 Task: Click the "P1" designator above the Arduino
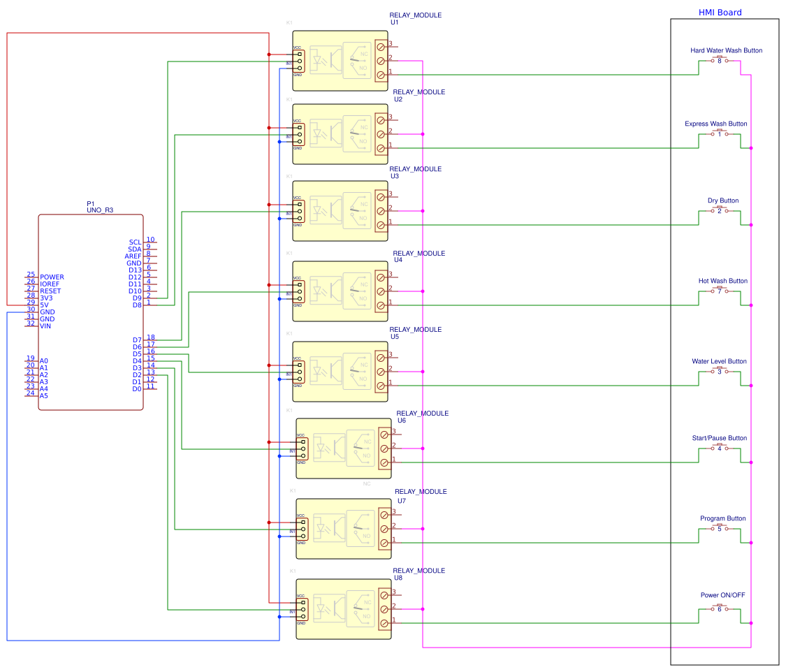click(x=90, y=204)
